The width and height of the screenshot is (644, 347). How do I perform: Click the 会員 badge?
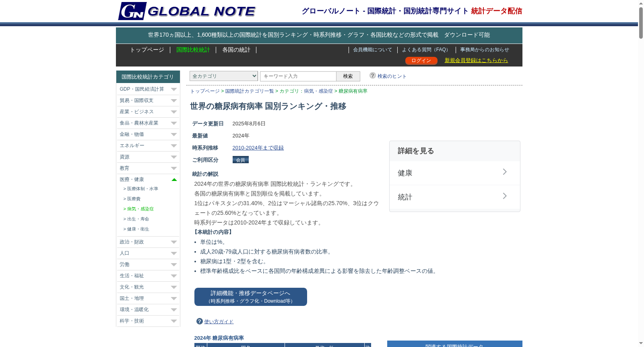241,160
